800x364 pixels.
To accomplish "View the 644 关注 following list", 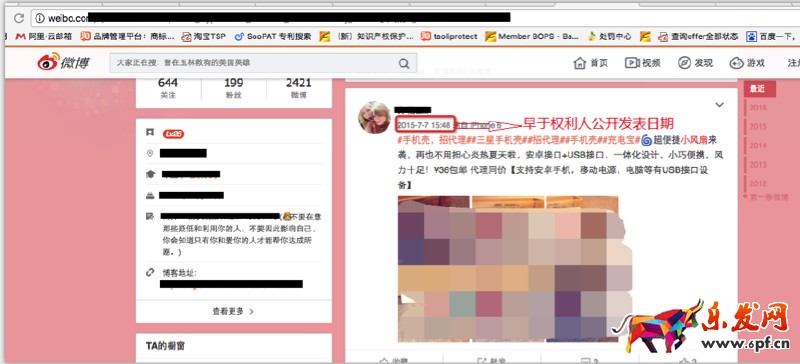I will tap(168, 88).
